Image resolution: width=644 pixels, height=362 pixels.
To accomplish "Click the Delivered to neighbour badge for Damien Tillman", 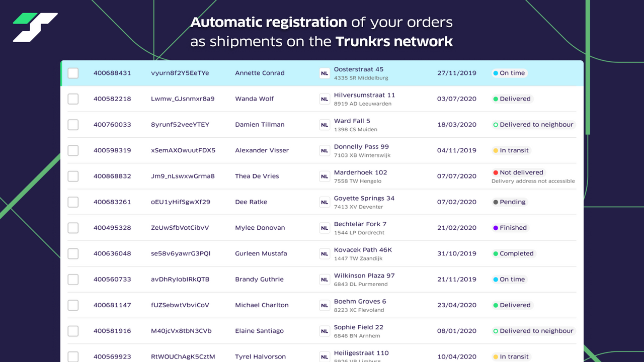I will tap(533, 124).
